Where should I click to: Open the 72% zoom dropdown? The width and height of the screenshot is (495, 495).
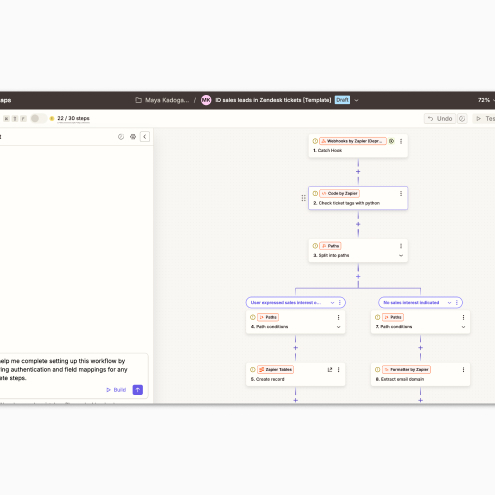[x=486, y=100]
